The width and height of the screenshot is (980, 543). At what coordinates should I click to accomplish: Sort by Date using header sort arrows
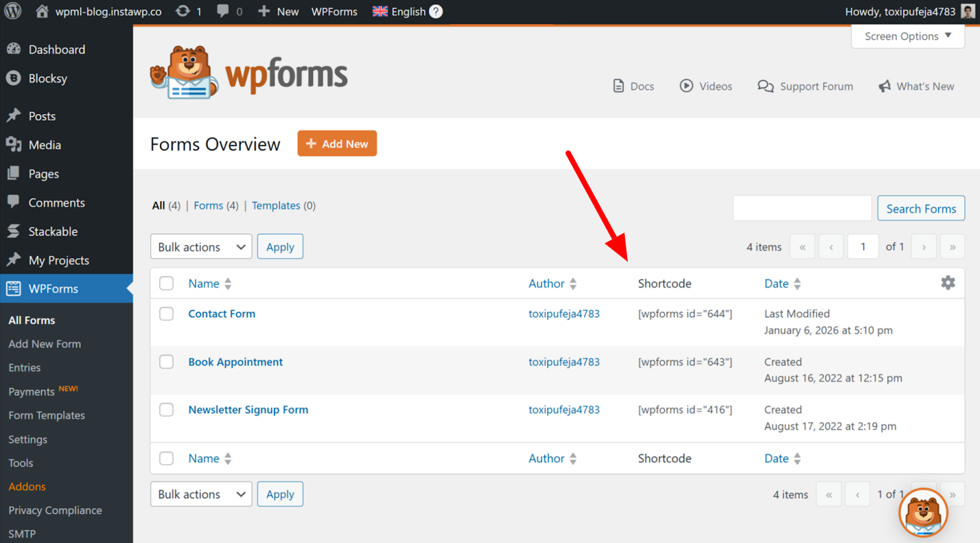point(797,283)
